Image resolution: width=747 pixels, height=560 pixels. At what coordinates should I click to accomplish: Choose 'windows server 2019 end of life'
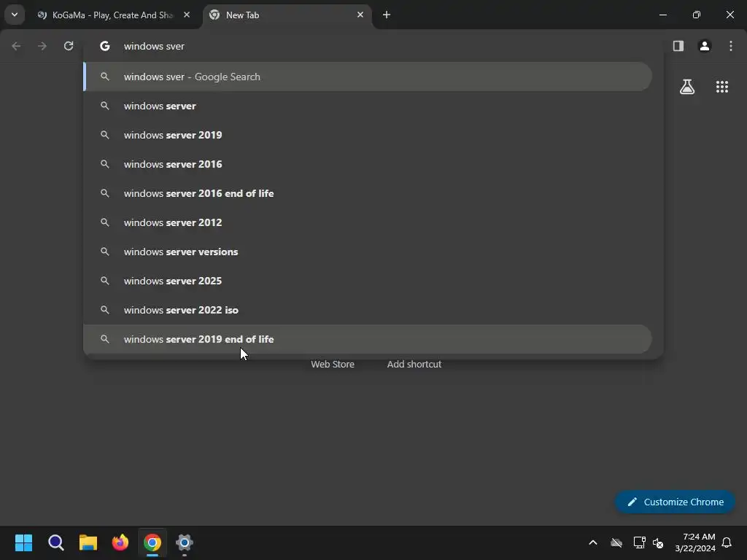click(368, 339)
